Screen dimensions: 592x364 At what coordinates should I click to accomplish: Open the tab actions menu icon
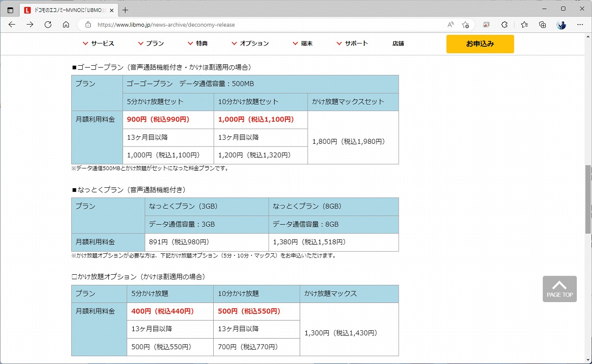[x=10, y=10]
